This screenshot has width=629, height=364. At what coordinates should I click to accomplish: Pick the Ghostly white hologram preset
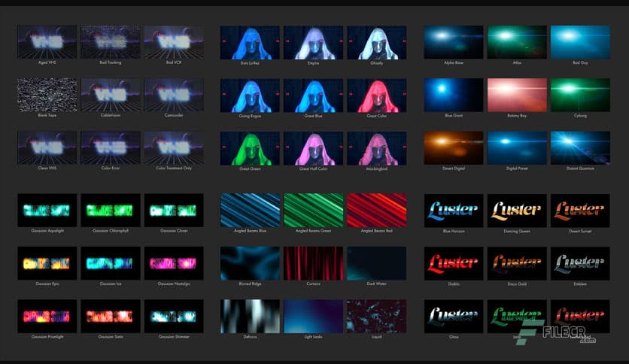377,43
